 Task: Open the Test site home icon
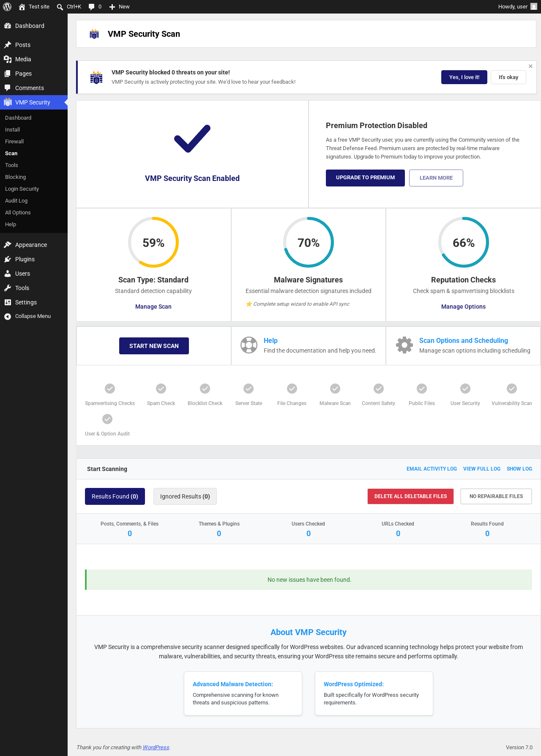22,7
